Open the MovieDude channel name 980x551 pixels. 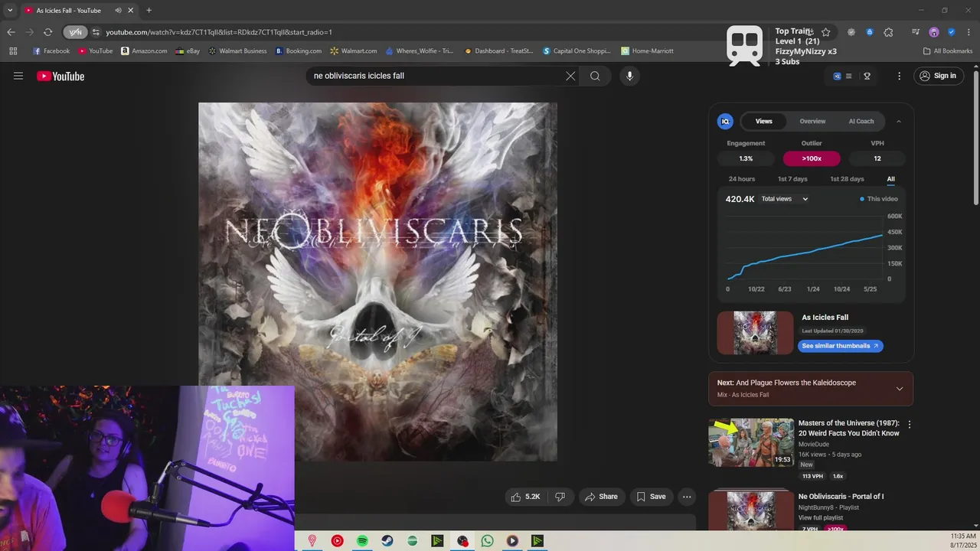tap(814, 444)
